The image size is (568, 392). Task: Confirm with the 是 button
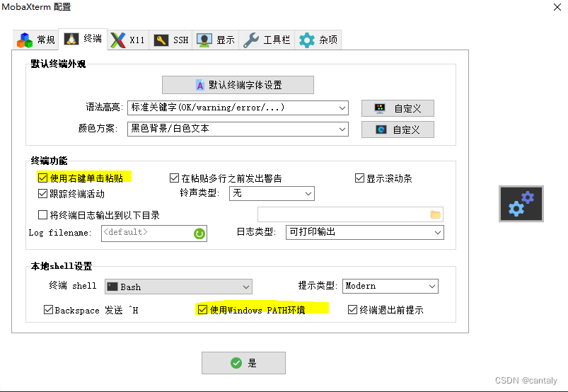coord(243,363)
